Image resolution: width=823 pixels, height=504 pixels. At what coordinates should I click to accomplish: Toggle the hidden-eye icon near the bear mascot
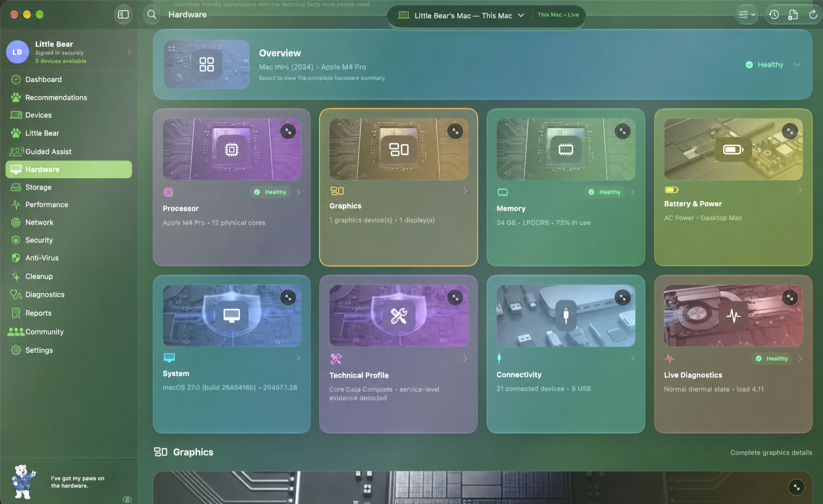127,499
